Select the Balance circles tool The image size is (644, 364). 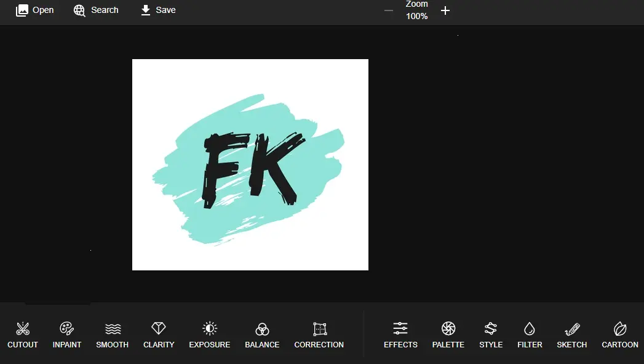tap(262, 335)
